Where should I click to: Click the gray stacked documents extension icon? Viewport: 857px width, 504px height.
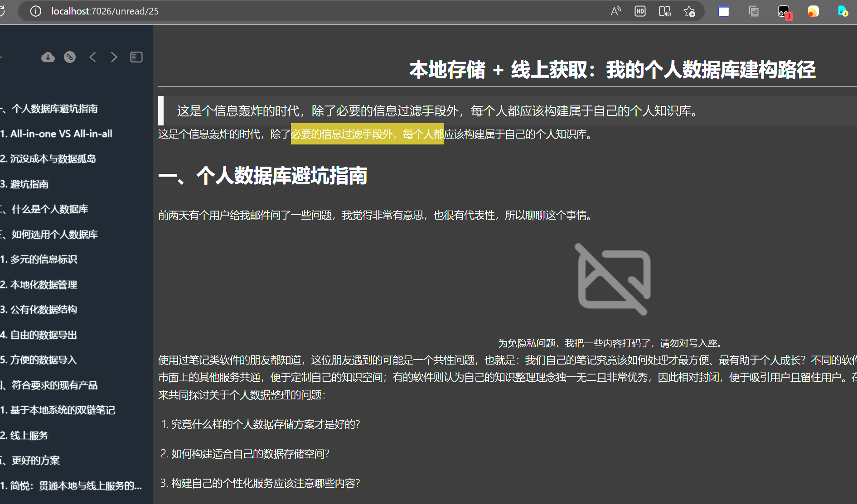pyautogui.click(x=754, y=11)
